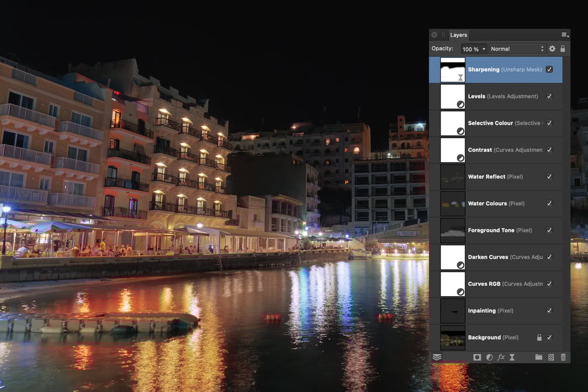588x392 pixels.
Task: Open the Opacity 100 % dropdown
Action: click(x=474, y=49)
